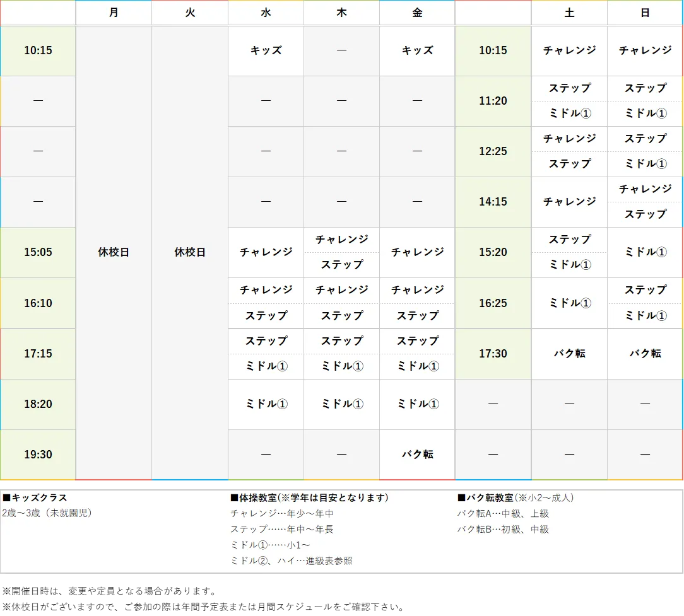Click the 土曜16:25 ミドル① cell

[x=569, y=303]
